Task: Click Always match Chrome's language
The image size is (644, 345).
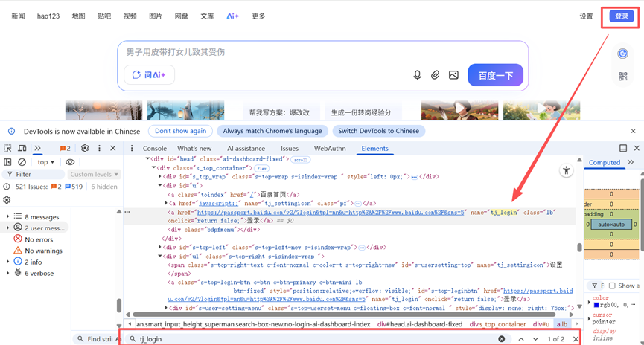Action: pos(272,131)
